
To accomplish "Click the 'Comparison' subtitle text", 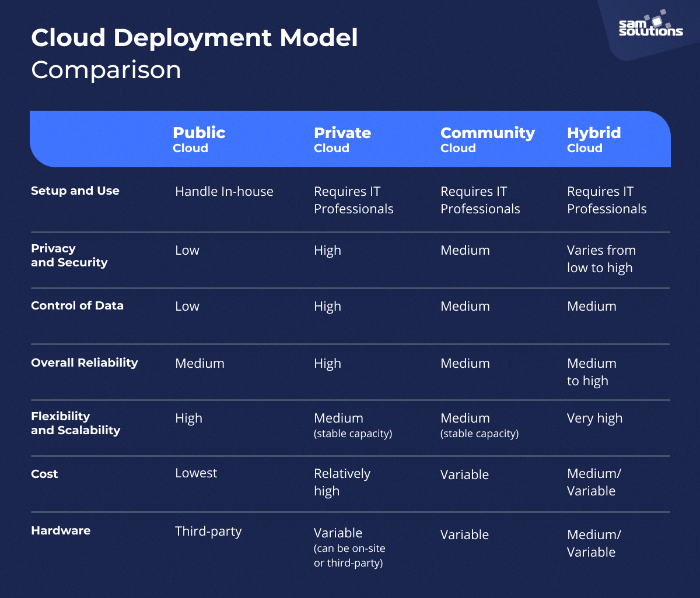I will 106,70.
